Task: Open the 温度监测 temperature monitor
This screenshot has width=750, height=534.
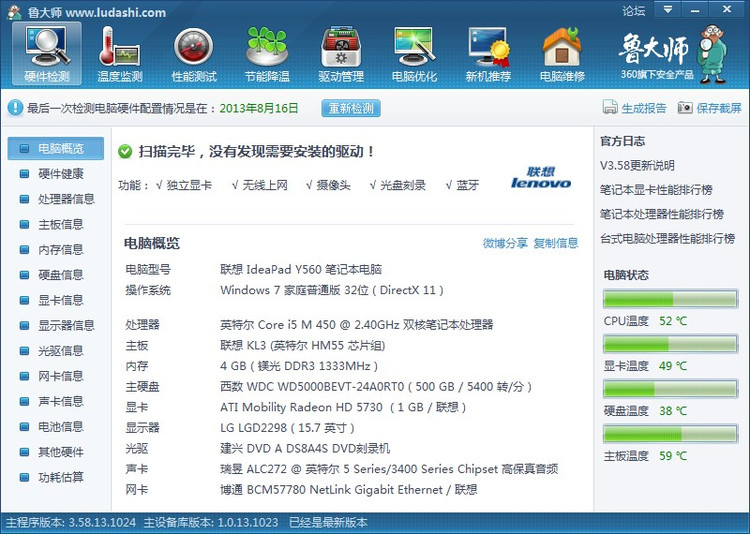Action: tap(120, 54)
